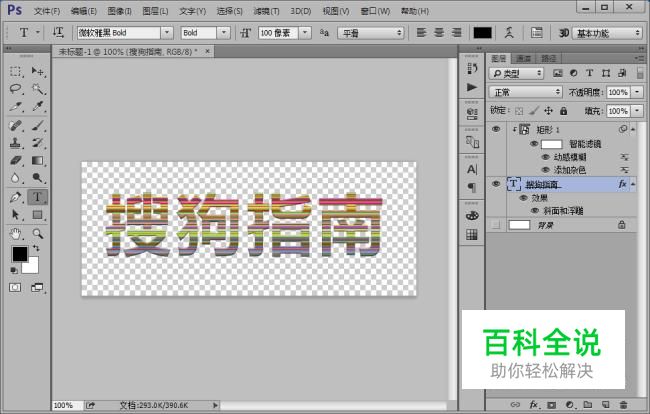Image resolution: width=650 pixels, height=414 pixels.
Task: Toggle lock all for layer
Action: [x=563, y=111]
